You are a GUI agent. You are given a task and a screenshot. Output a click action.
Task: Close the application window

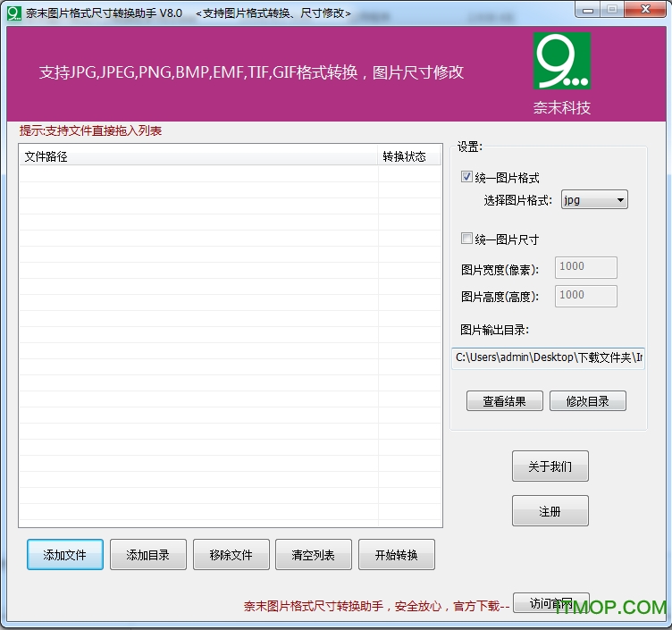point(645,10)
